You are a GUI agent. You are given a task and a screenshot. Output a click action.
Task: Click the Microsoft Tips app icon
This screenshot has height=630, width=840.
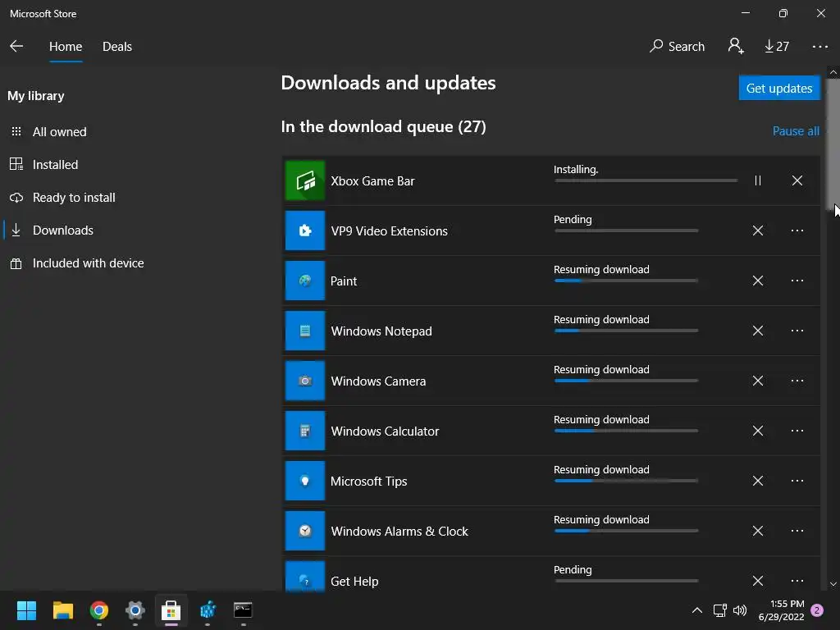point(305,481)
